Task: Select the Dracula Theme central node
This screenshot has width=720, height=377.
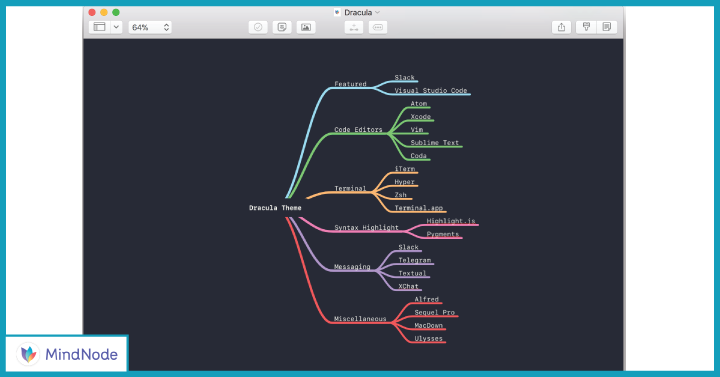Action: 275,208
